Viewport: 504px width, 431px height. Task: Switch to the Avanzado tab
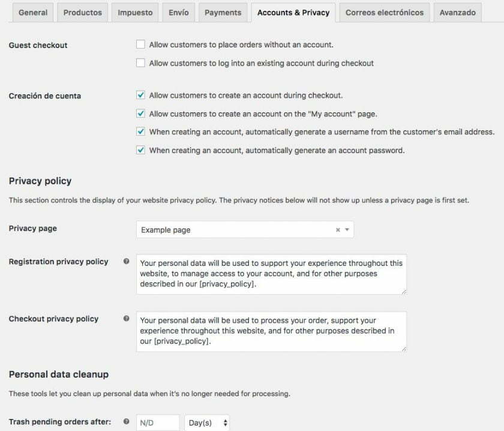point(458,12)
